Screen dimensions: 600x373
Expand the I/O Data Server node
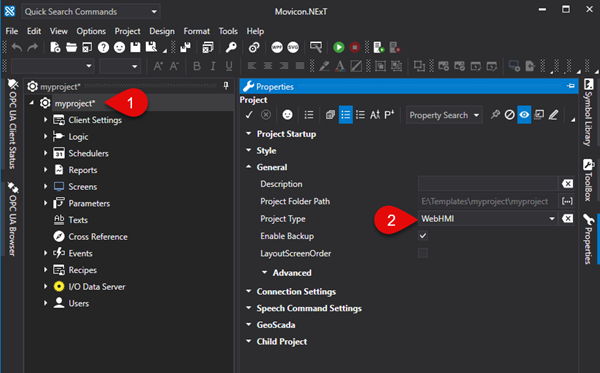[x=45, y=286]
